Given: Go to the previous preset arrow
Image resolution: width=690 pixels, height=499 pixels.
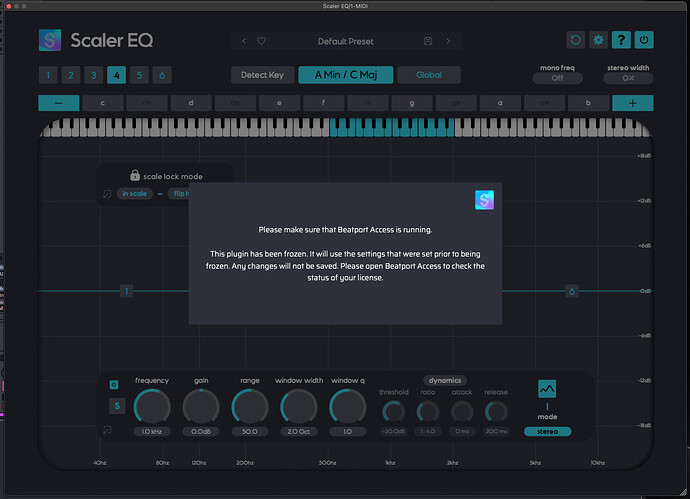Looking at the screenshot, I should pyautogui.click(x=244, y=41).
